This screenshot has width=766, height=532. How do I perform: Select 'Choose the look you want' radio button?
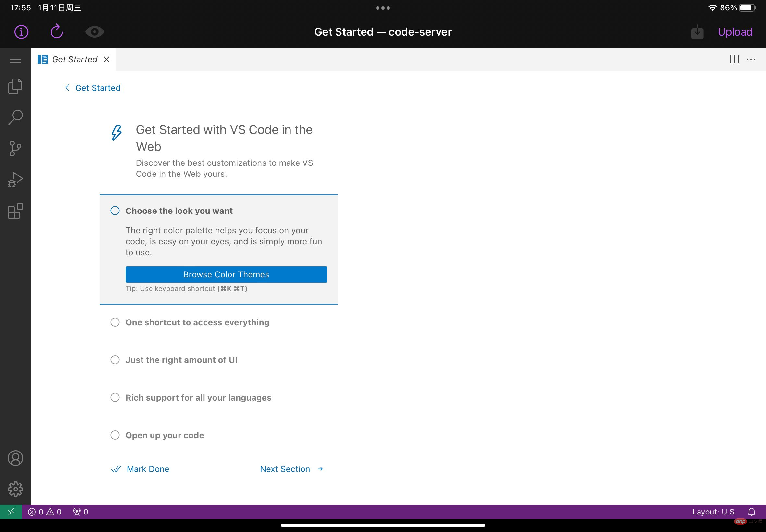[115, 211]
